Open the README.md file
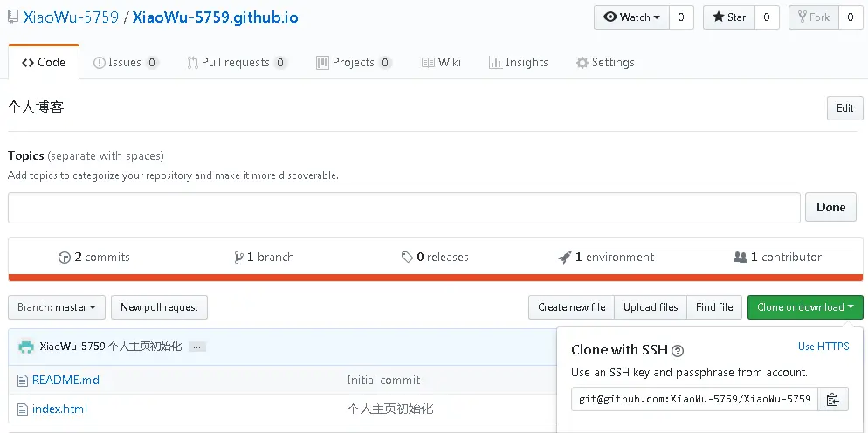The image size is (868, 433). [x=65, y=380]
